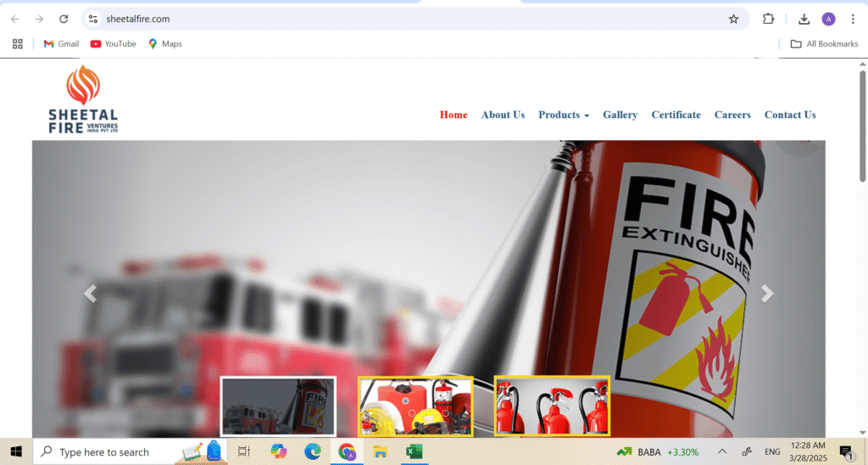Open the Contact Us link

[x=790, y=115]
